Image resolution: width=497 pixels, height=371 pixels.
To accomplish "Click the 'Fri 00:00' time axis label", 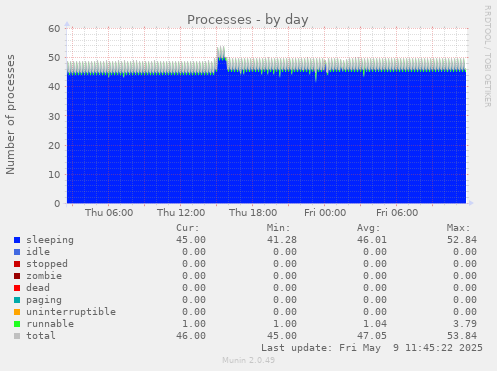I will pyautogui.click(x=325, y=213).
